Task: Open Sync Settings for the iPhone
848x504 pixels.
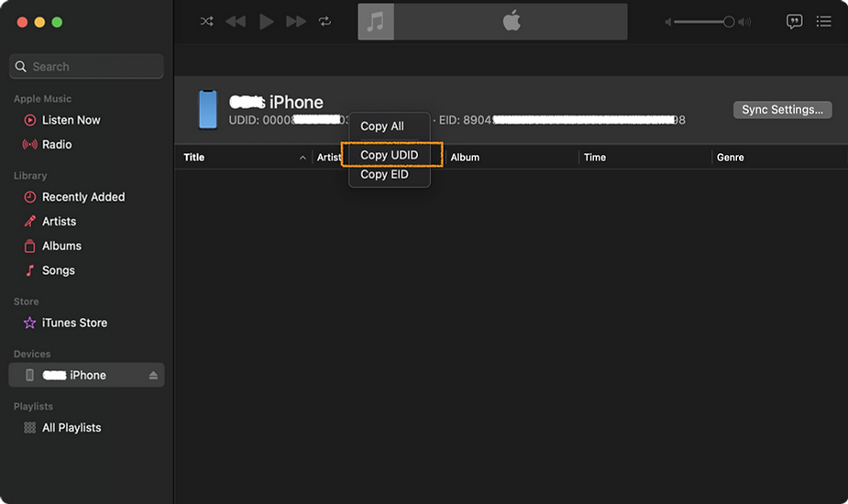Action: (x=783, y=110)
